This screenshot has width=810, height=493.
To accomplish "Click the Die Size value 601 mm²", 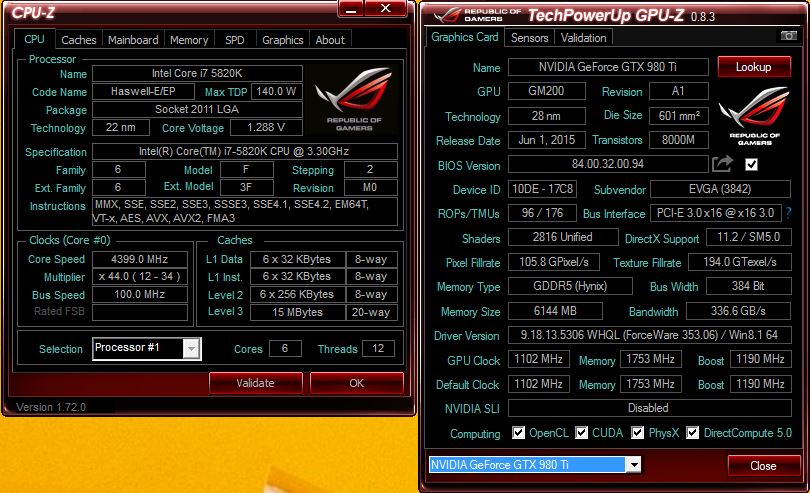I will tap(679, 116).
